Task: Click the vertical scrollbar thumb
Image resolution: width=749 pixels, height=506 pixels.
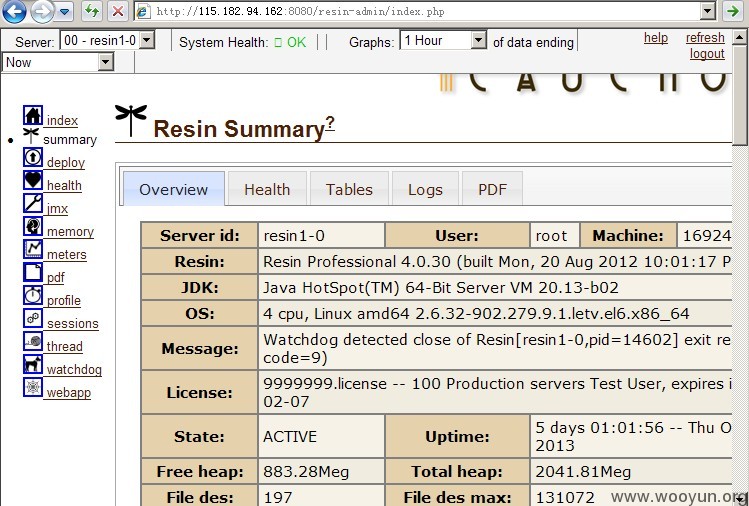Action: [x=740, y=94]
